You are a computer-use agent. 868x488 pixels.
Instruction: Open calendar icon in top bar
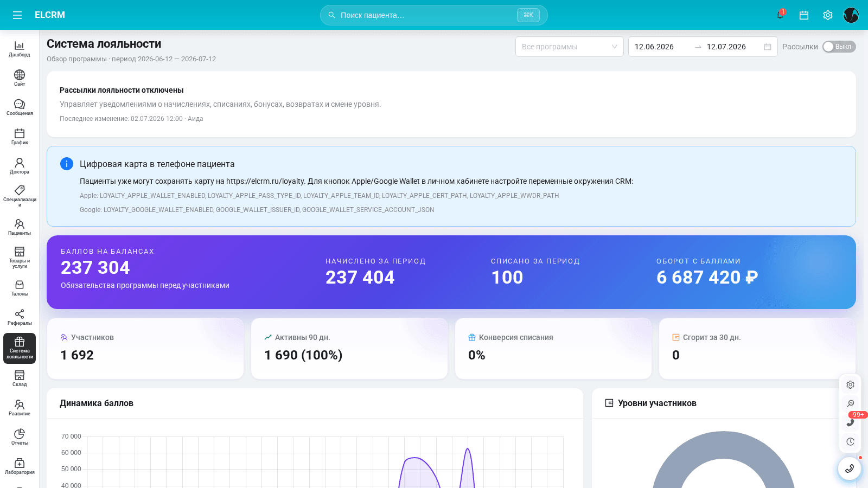(804, 15)
